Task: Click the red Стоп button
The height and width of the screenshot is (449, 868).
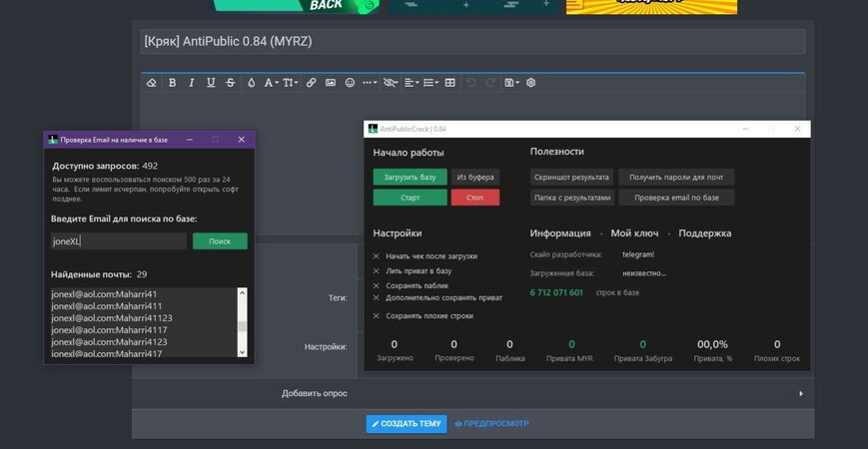Action: pos(475,198)
